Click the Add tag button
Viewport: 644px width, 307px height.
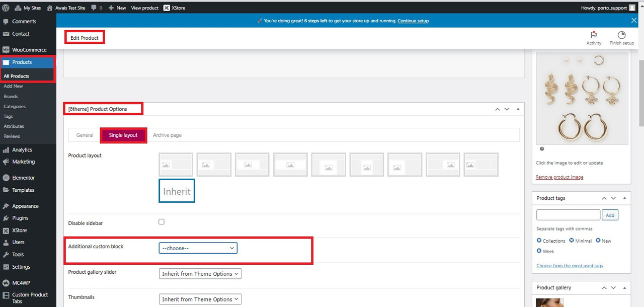click(x=610, y=215)
